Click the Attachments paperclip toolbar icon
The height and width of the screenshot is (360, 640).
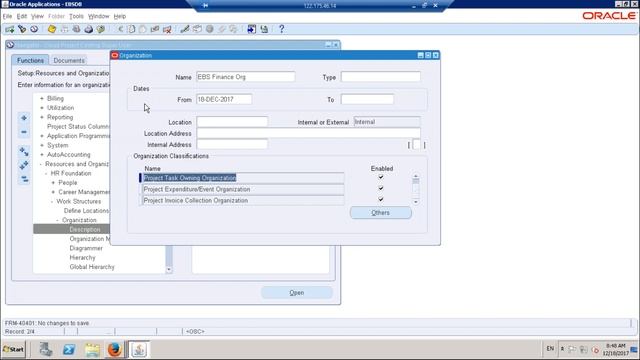click(x=222, y=29)
